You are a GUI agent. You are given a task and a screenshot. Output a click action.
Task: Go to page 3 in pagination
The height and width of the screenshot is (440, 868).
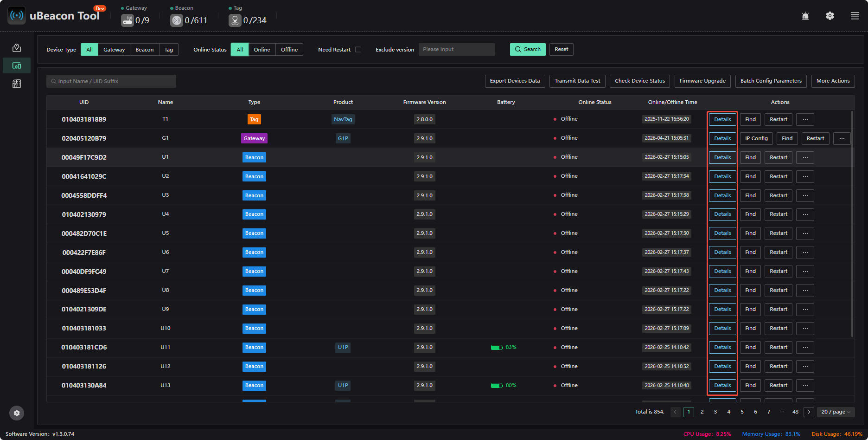pyautogui.click(x=715, y=412)
